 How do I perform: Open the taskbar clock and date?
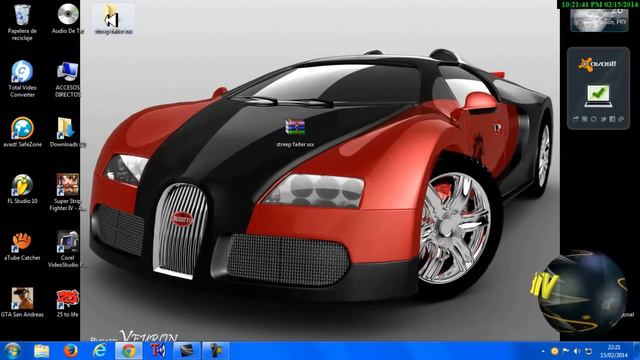(614, 351)
